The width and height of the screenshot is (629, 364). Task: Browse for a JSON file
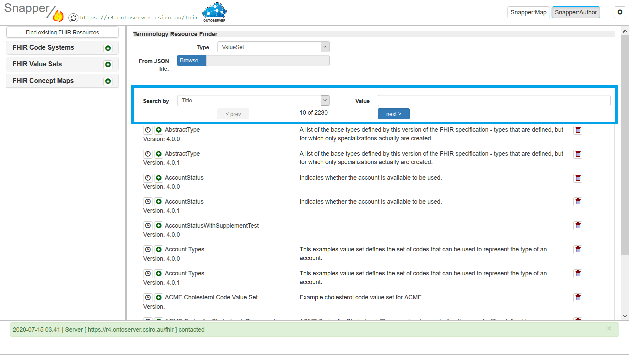[192, 61]
